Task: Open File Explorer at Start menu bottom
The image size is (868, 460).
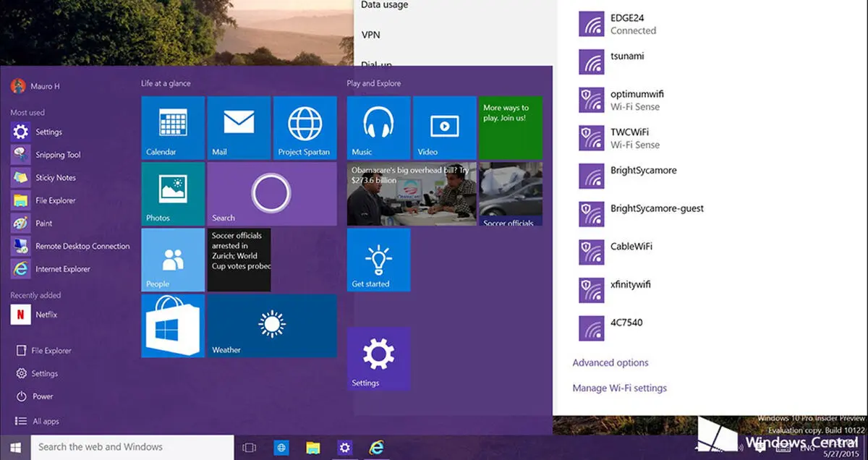Action: (x=44, y=351)
